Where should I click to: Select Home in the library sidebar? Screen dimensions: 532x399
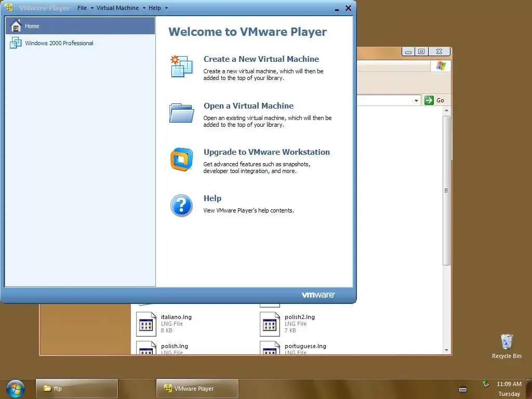[x=80, y=26]
